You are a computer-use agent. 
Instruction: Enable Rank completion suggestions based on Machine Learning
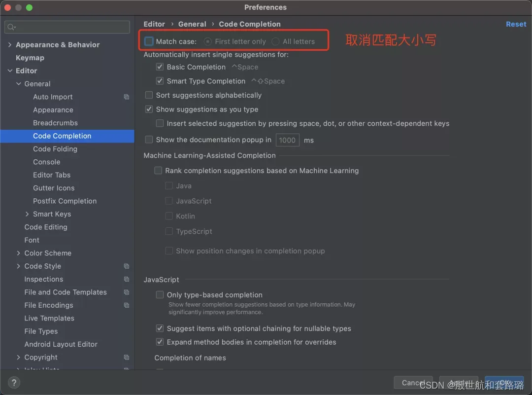tap(158, 171)
